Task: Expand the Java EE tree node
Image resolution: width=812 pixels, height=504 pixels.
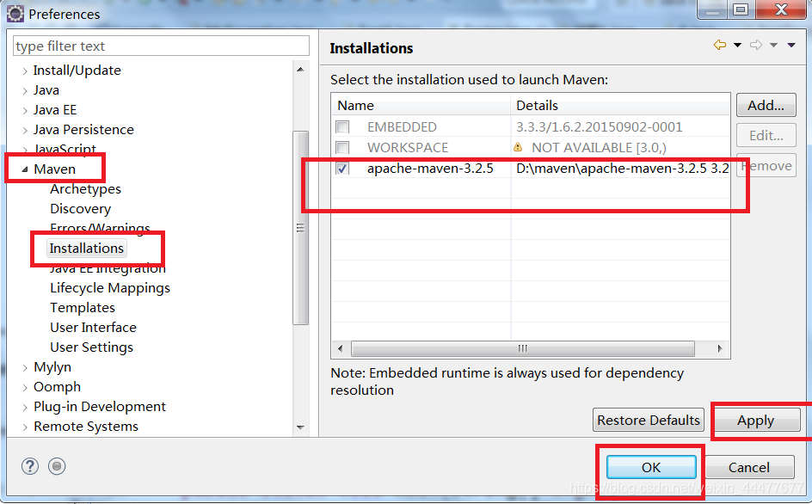Action: pos(25,110)
